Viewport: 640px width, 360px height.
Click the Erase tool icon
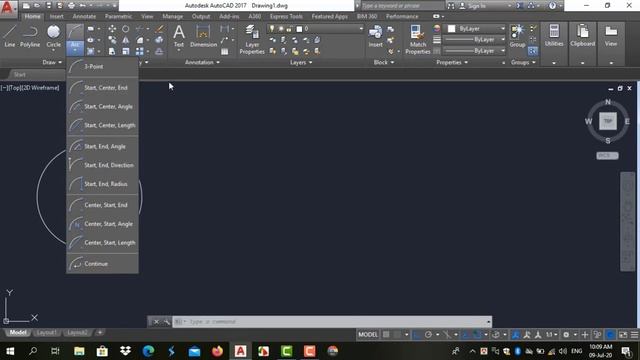[160, 29]
